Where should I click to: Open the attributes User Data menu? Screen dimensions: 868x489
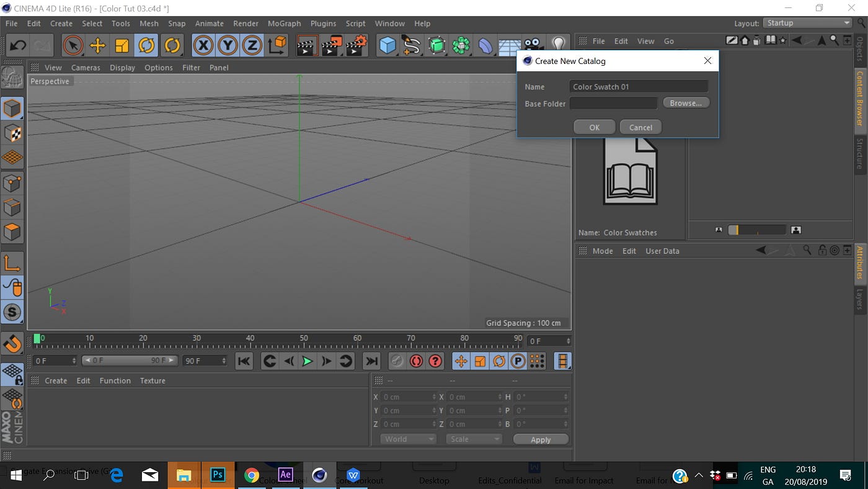point(662,251)
